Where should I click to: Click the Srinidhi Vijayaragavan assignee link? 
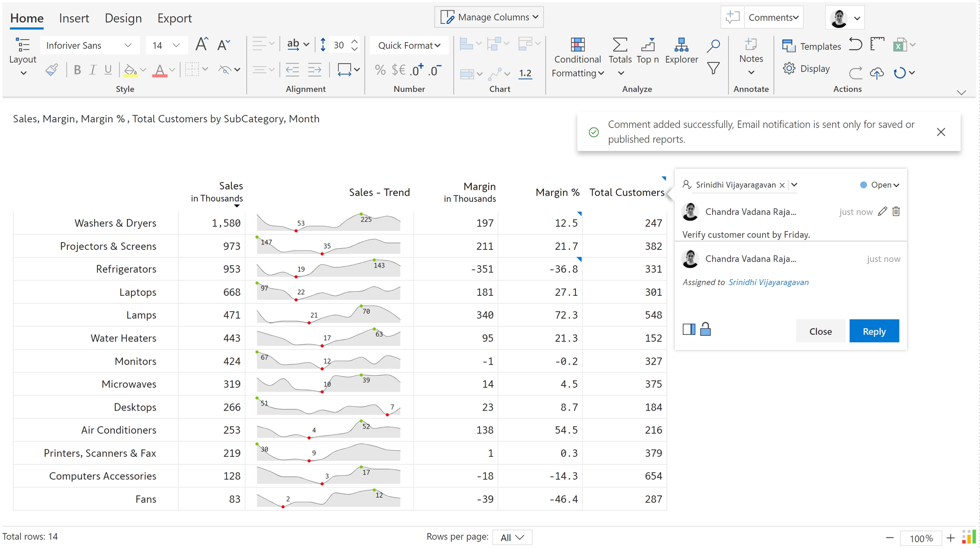point(768,282)
